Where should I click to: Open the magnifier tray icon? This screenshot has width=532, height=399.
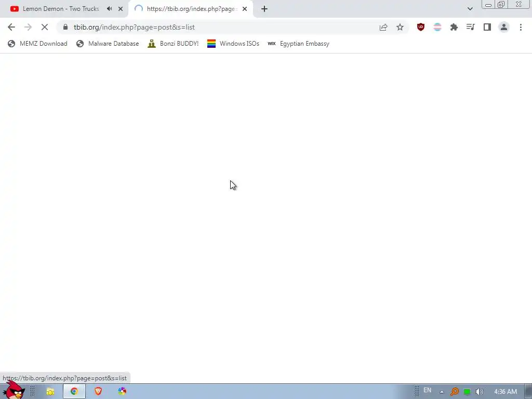[x=454, y=392]
